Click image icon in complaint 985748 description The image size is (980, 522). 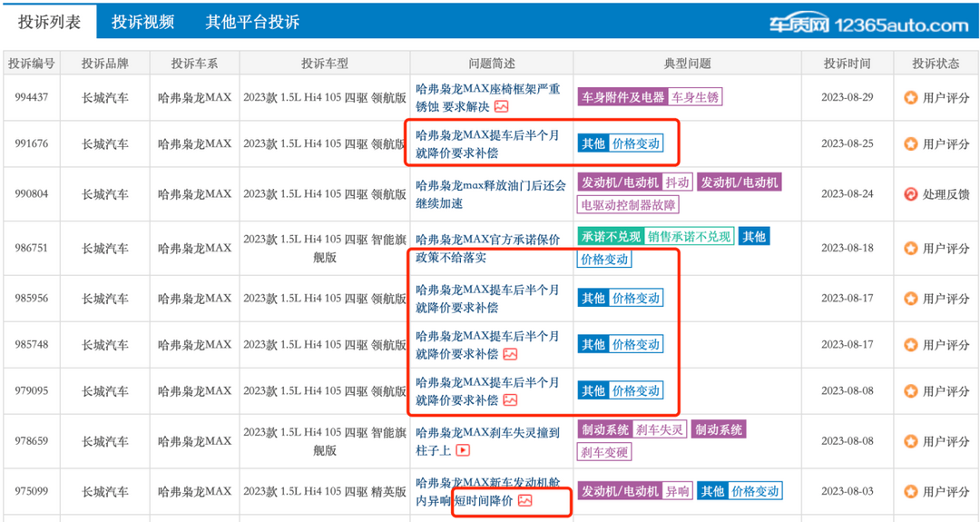510,354
